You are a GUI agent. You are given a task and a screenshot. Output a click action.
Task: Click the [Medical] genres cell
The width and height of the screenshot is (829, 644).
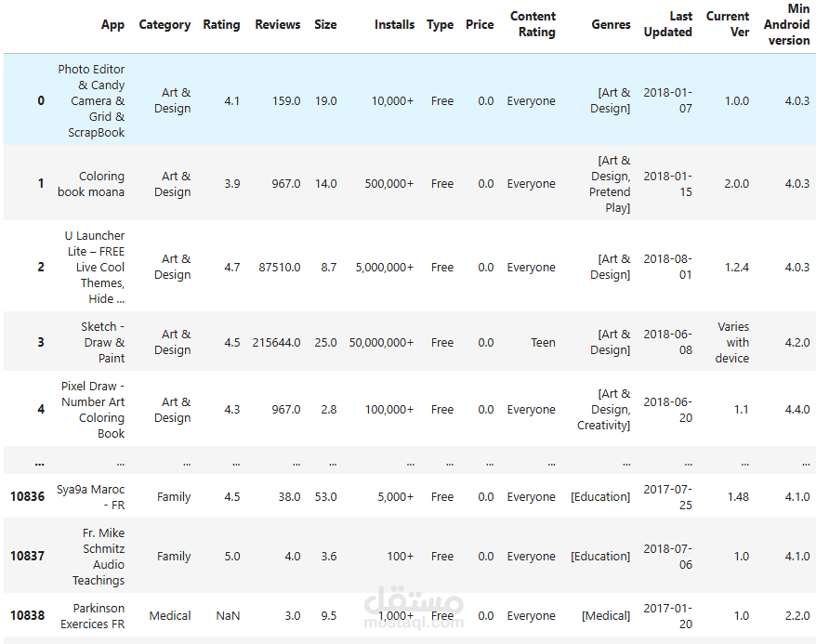click(606, 615)
